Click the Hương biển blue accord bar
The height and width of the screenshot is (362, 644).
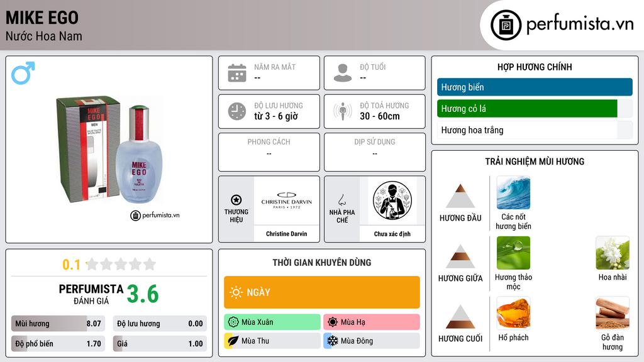point(535,87)
